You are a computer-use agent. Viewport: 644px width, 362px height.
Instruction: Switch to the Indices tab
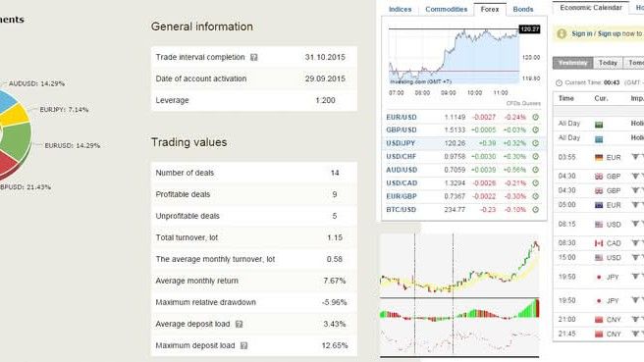coord(400,9)
